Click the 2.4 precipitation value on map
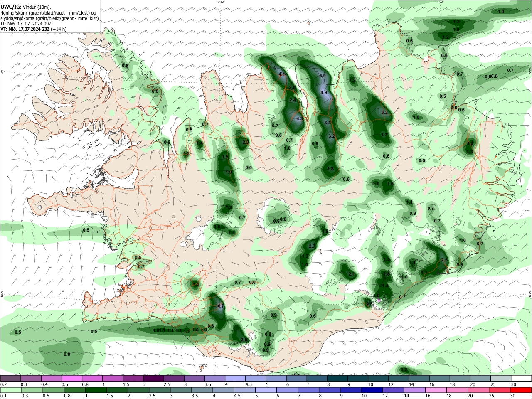 pyautogui.click(x=293, y=100)
